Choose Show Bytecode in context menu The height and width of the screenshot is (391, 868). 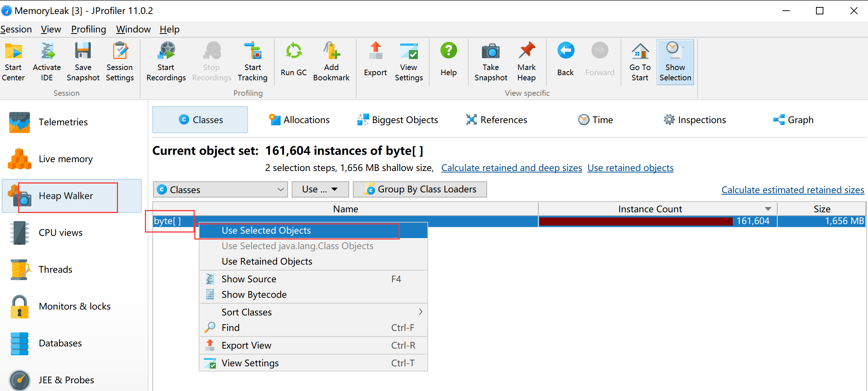pyautogui.click(x=313, y=294)
